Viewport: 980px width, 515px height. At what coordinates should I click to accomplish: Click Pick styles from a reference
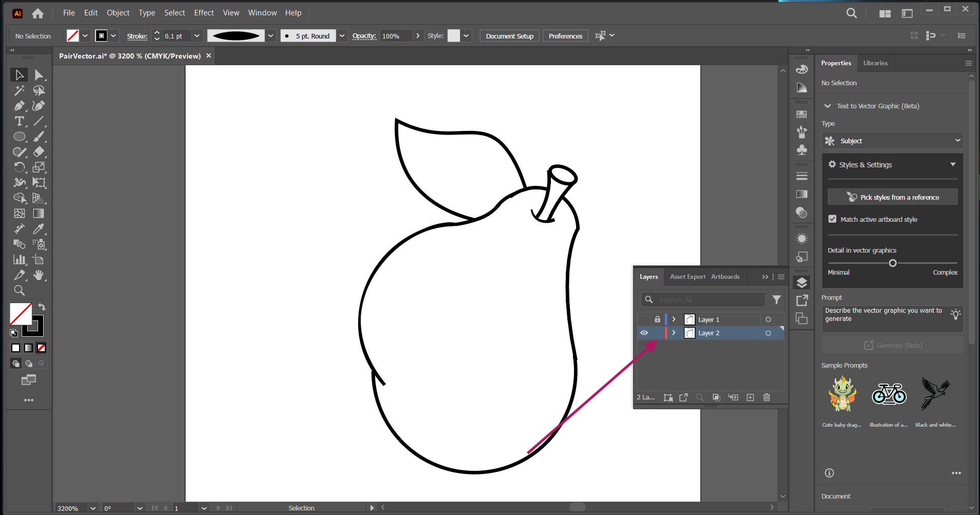click(x=892, y=197)
